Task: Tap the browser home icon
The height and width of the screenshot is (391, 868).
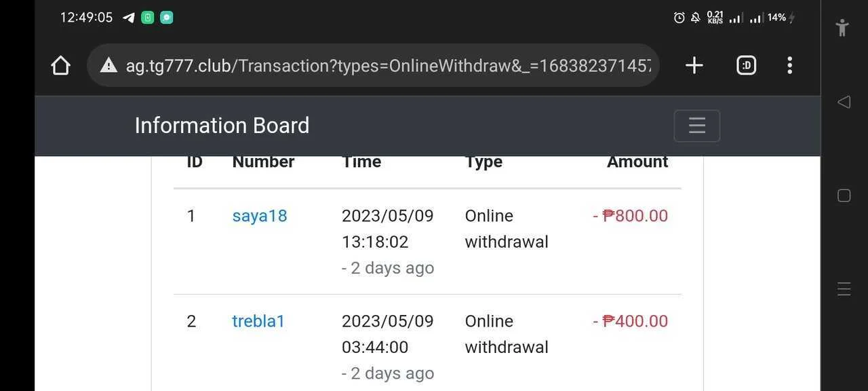Action: click(60, 65)
